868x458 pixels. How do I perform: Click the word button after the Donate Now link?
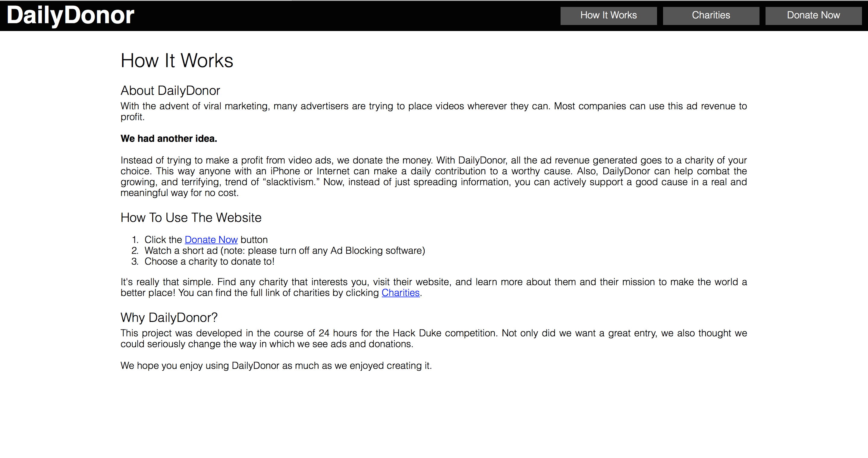coord(254,240)
